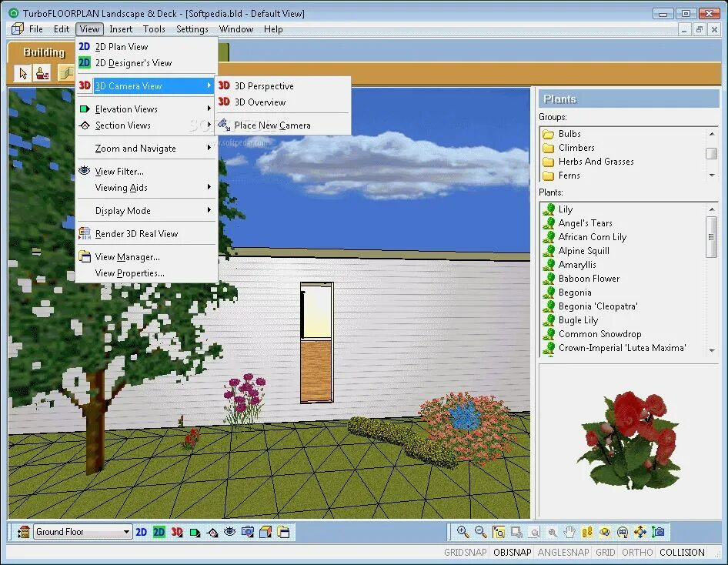Switch to 2D plan view from bottom toolbar
Image resolution: width=728 pixels, height=565 pixels.
[141, 532]
